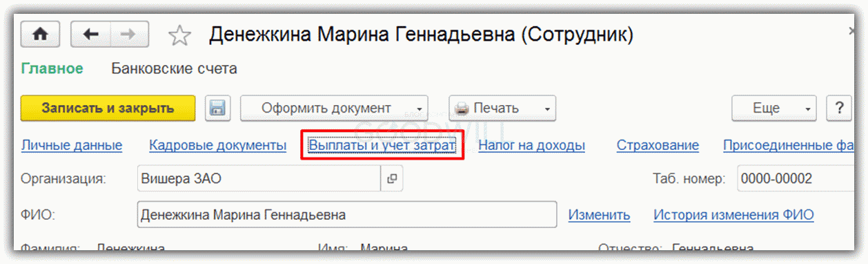Viewport: 868px width, 264px height.
Task: Select the Главное tab
Action: pos(52,68)
